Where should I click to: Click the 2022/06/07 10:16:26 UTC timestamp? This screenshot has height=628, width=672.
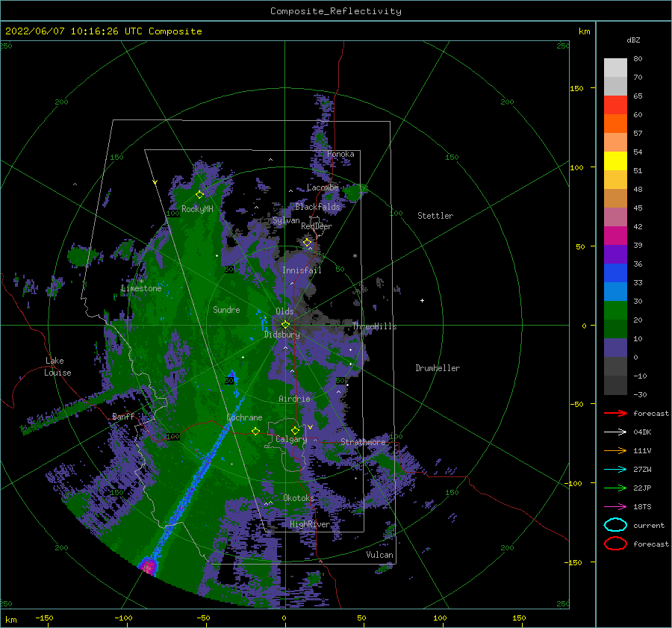103,31
